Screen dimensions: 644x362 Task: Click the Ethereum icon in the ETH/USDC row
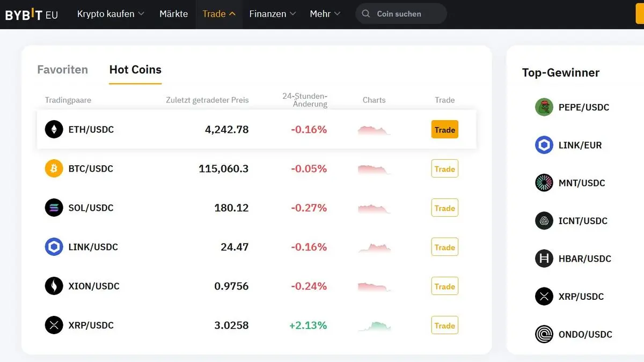54,129
